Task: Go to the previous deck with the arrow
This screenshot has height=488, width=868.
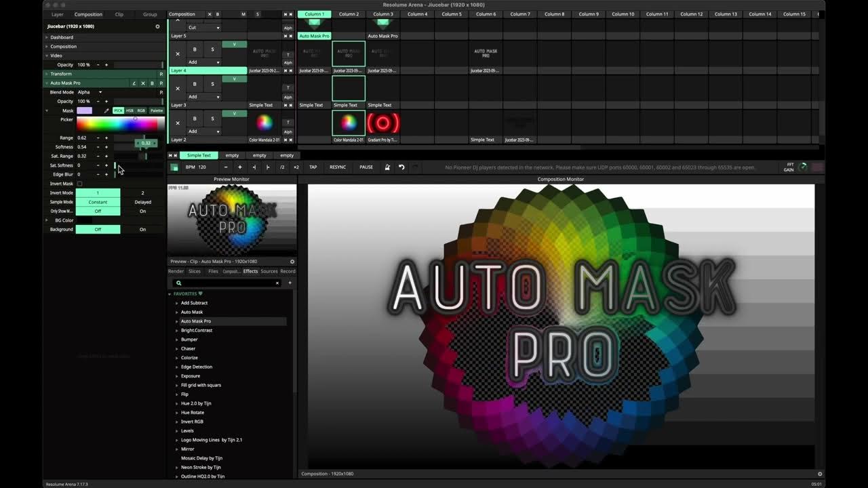Action: (x=170, y=155)
